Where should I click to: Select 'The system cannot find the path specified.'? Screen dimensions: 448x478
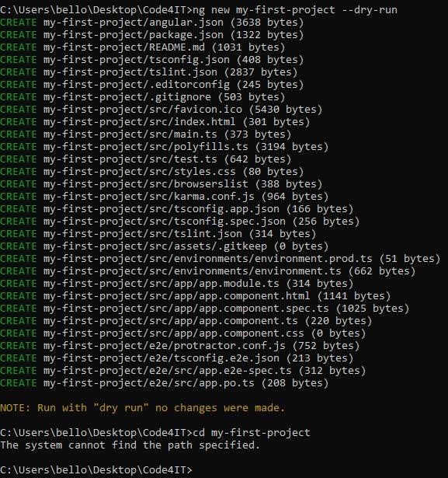(x=130, y=445)
